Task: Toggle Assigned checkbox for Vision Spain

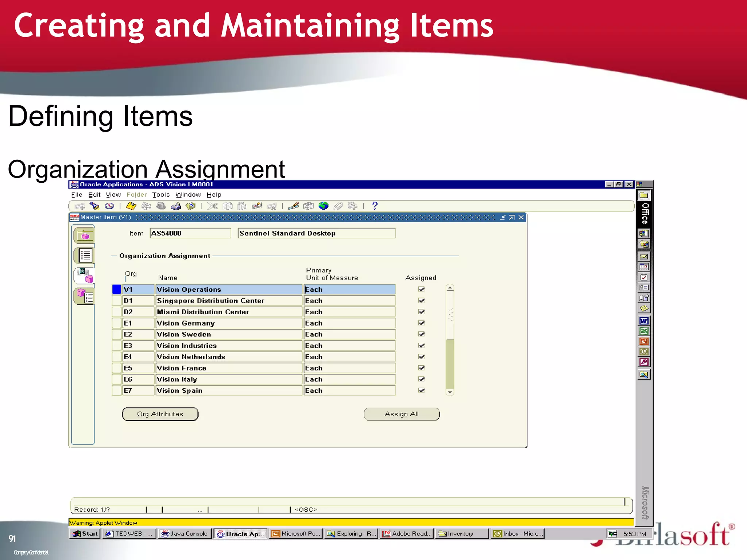Action: [x=421, y=390]
